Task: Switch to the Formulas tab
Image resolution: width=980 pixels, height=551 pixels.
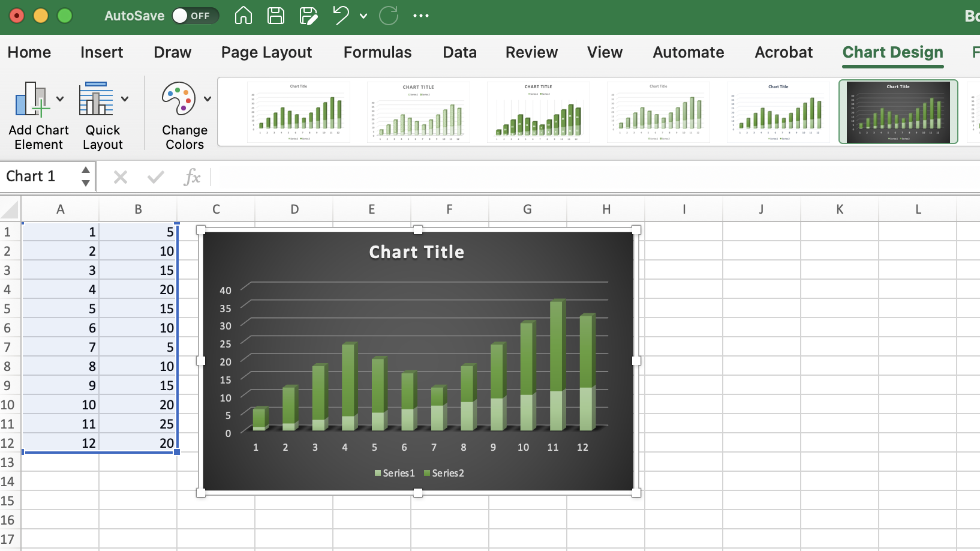Action: [377, 53]
